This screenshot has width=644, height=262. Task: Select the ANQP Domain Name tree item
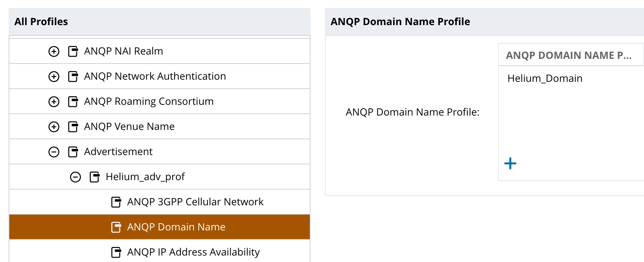[x=176, y=227]
